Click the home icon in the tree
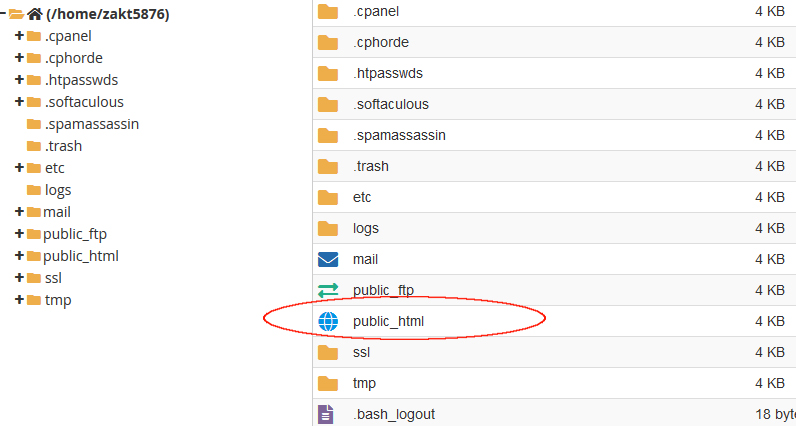This screenshot has width=796, height=426. coord(35,14)
